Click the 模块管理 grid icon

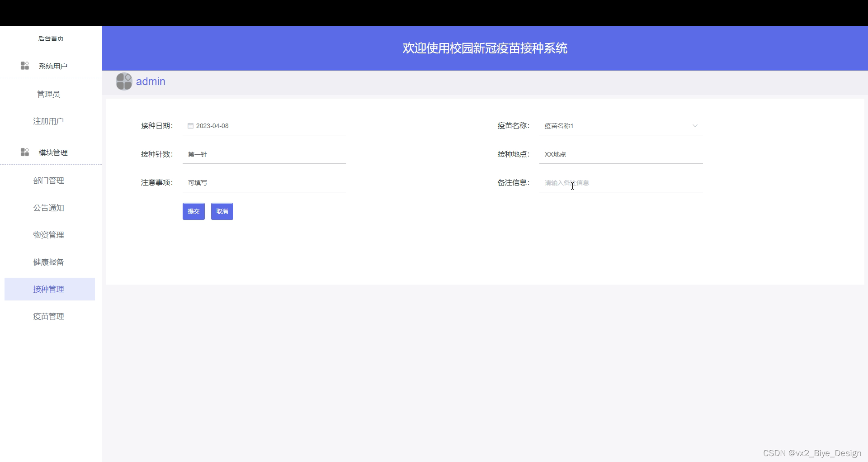[x=25, y=152]
